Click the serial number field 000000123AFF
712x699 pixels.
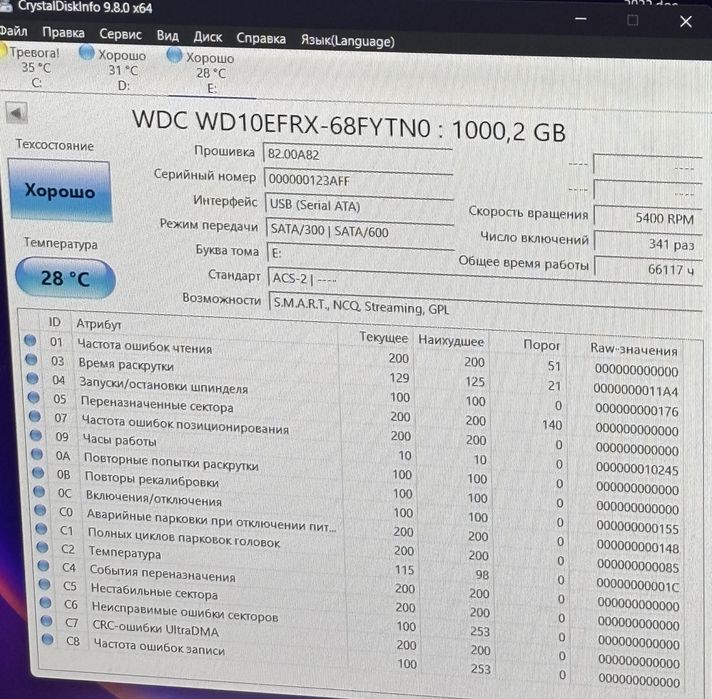(x=359, y=180)
